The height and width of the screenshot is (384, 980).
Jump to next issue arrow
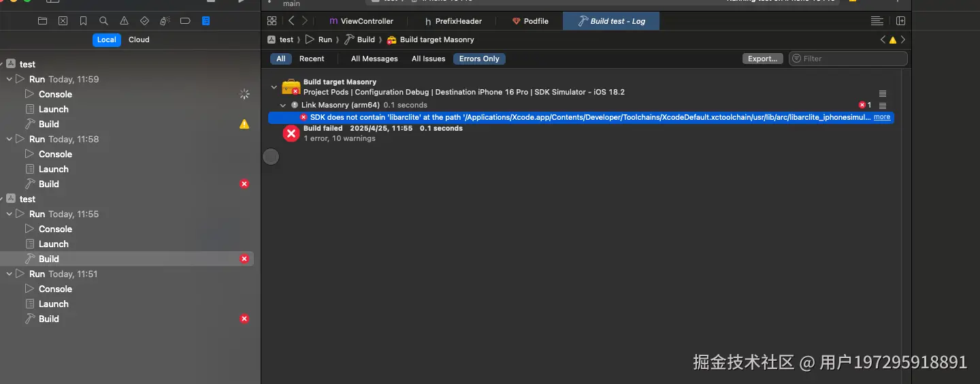pos(903,39)
